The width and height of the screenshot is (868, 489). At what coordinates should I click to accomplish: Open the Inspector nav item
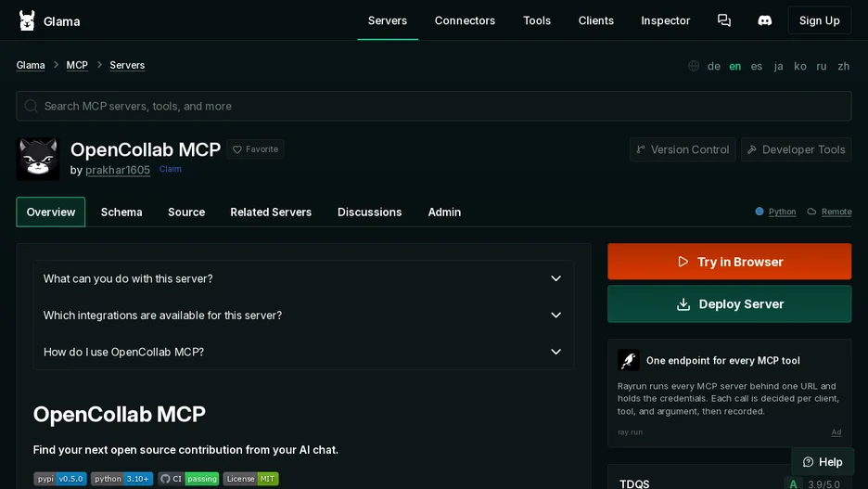click(x=666, y=20)
